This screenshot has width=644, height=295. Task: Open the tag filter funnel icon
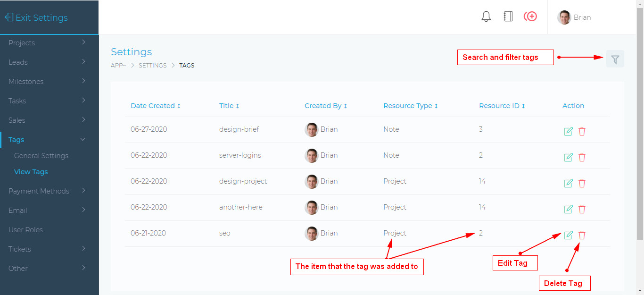615,59
